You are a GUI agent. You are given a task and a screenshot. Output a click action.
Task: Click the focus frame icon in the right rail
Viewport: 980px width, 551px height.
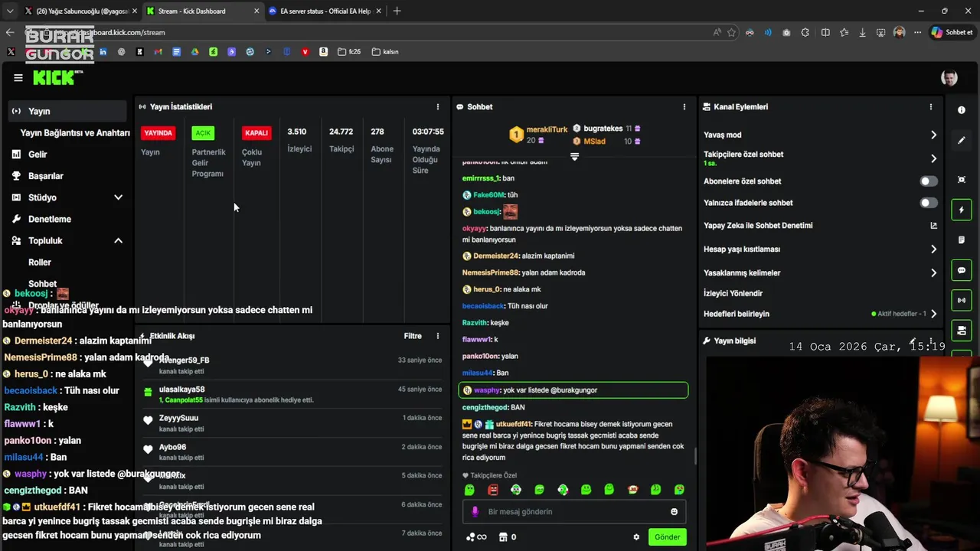pyautogui.click(x=962, y=179)
